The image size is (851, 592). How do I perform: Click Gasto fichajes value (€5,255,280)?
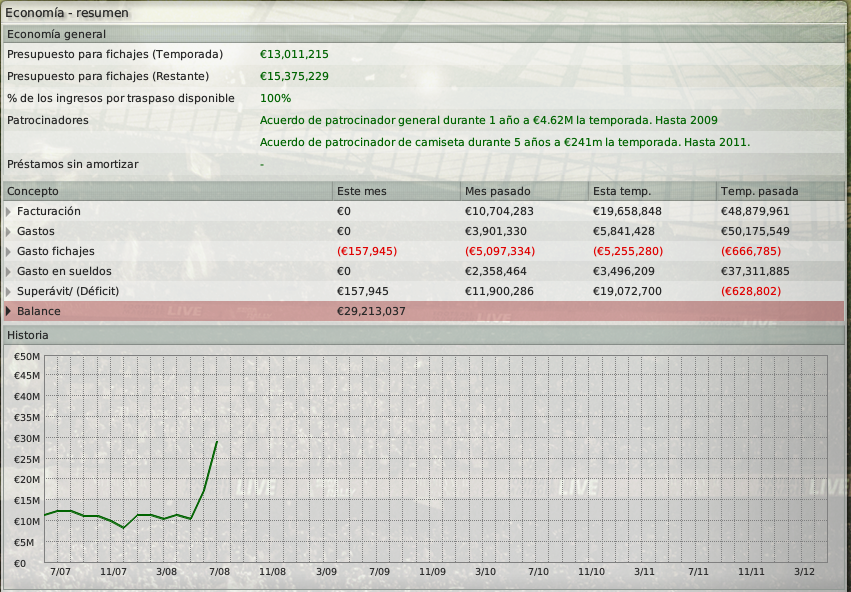[x=628, y=252]
